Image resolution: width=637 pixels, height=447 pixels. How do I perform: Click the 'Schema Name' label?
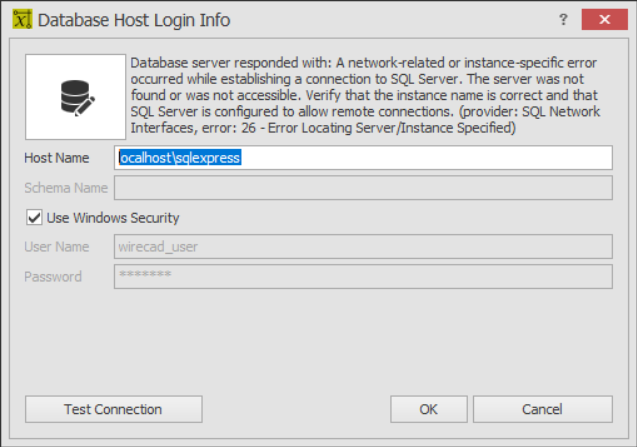[64, 188]
